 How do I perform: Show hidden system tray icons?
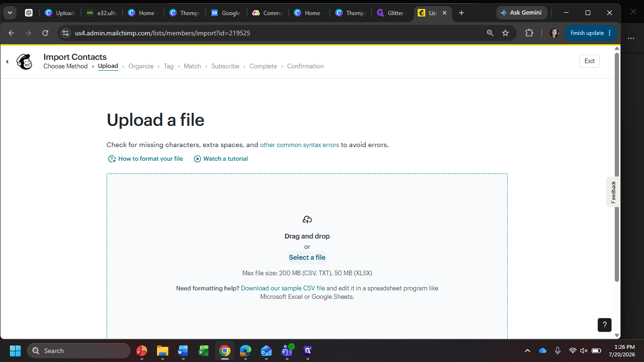click(x=528, y=351)
